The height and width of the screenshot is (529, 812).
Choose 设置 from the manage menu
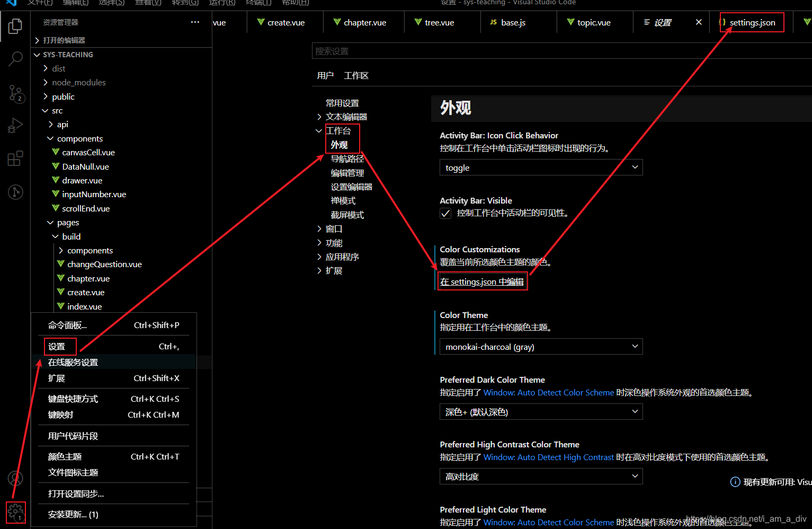pos(113,346)
